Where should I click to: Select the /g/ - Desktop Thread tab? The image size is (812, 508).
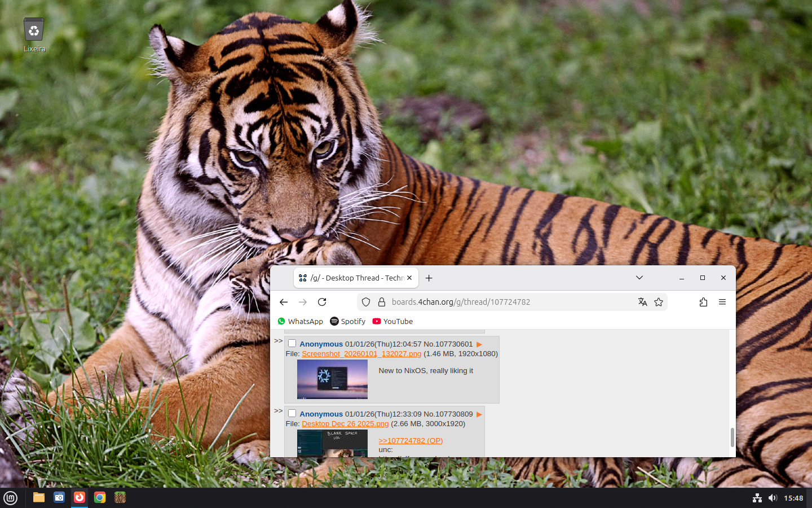point(356,278)
